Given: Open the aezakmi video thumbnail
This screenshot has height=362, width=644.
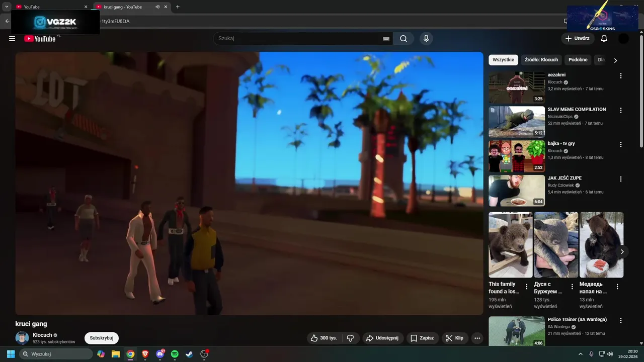Looking at the screenshot, I should 517,87.
